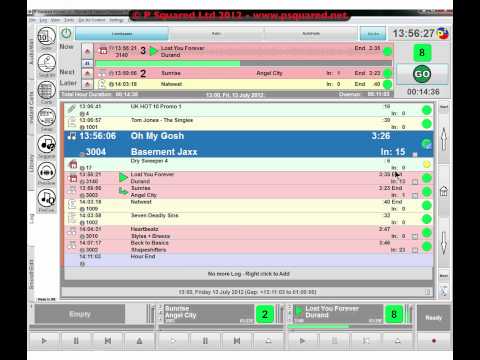Click green 8 on Lost You Forever player
Image resolution: width=480 pixels, height=360 pixels.
coord(394,314)
